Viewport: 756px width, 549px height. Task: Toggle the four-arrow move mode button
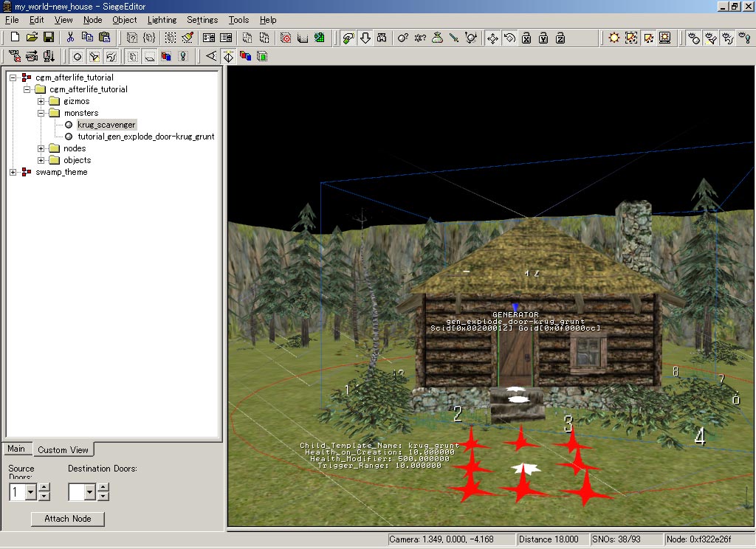pyautogui.click(x=492, y=38)
